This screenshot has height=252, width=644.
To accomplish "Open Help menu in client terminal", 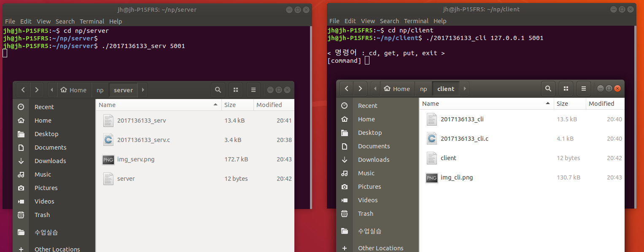I will [x=440, y=21].
